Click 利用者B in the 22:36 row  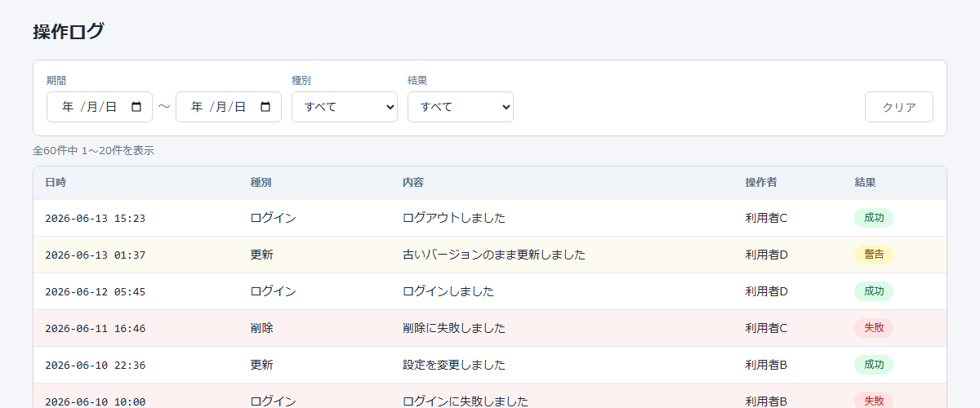[x=767, y=365]
